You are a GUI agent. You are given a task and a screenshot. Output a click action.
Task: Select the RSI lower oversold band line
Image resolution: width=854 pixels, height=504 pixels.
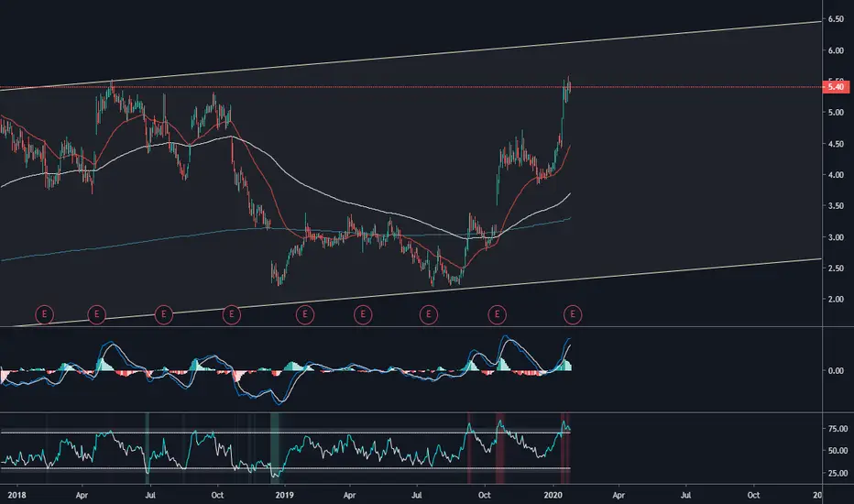pos(286,468)
